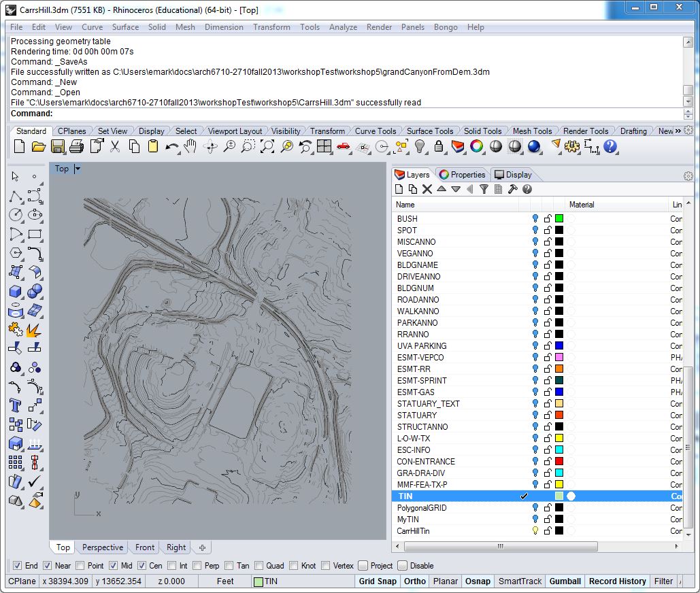Toggle Ortho mode in status bar
This screenshot has width=700, height=593.
415,581
